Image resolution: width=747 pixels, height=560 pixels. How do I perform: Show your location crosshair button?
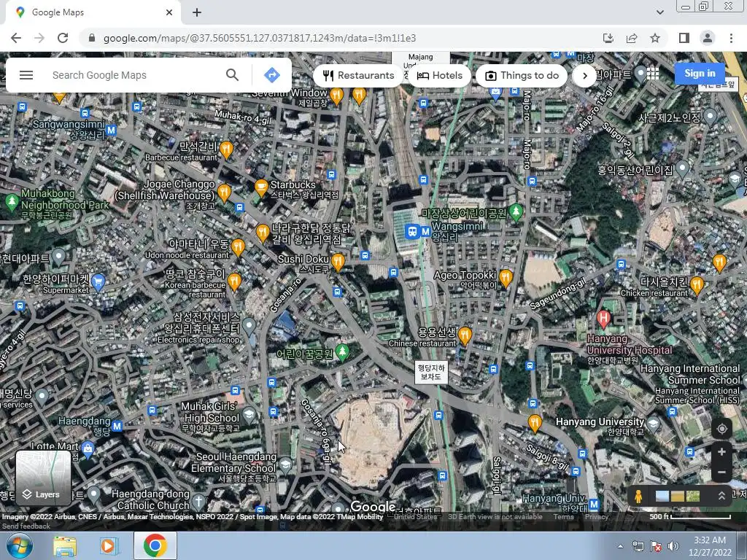pyautogui.click(x=721, y=429)
